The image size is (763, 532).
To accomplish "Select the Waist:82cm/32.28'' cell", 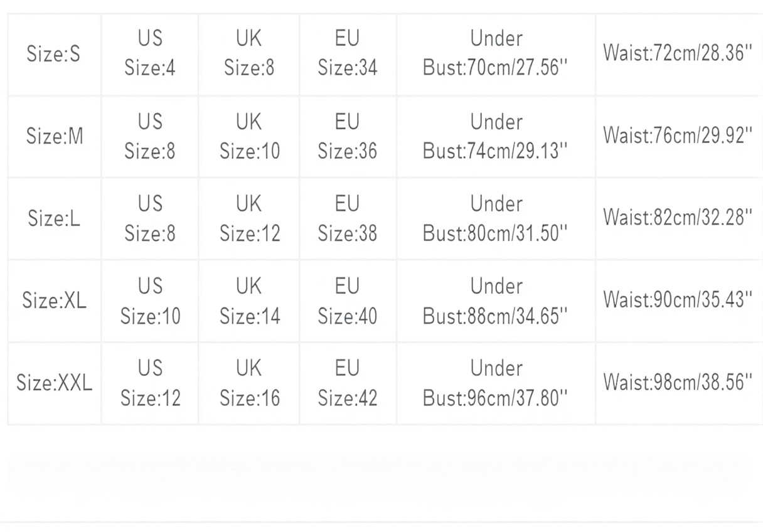I will coord(678,218).
